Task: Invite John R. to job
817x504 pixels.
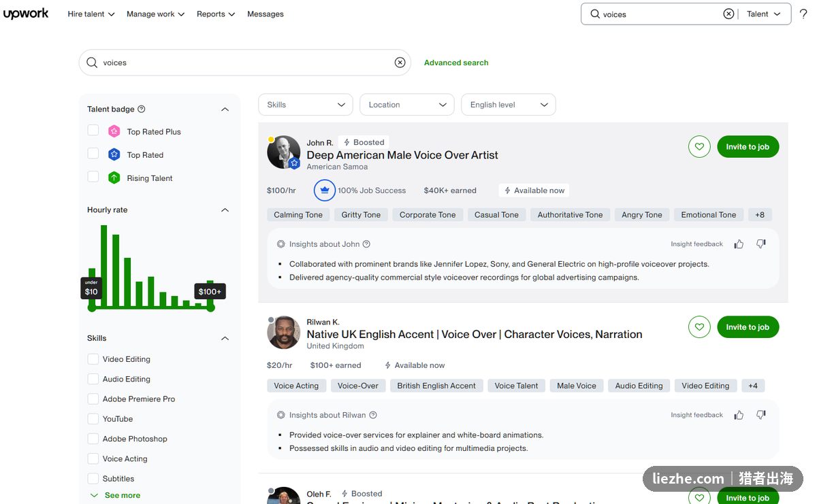Action: (x=748, y=147)
